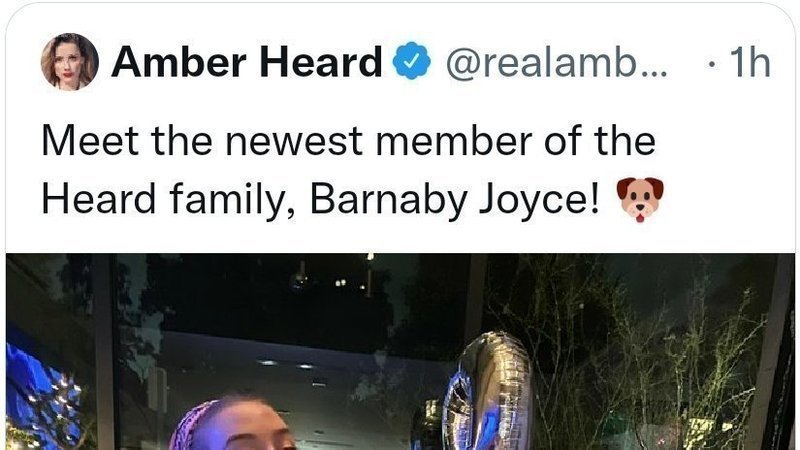Click the word 'newest' in the tweet
The image size is (800, 450).
[294, 141]
